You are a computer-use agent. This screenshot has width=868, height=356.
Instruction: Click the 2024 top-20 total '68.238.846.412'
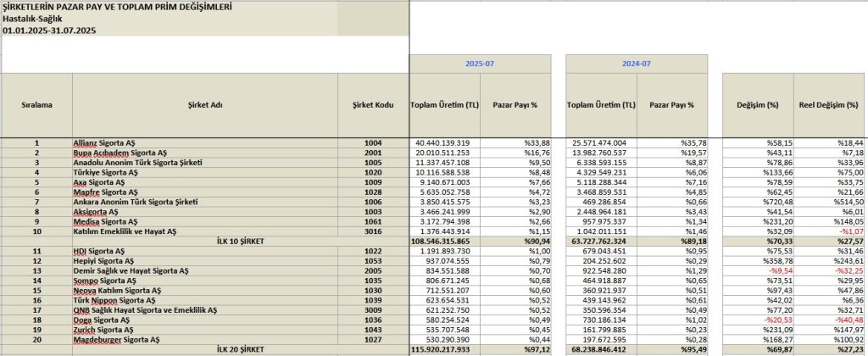[601, 349]
